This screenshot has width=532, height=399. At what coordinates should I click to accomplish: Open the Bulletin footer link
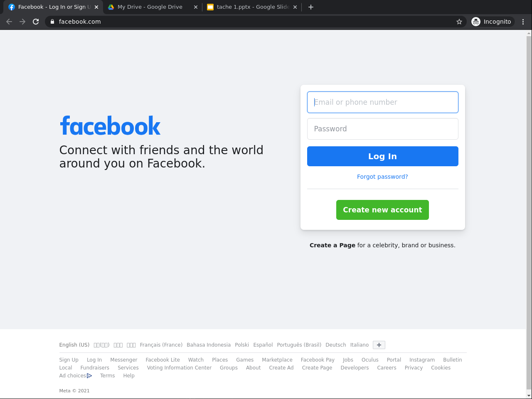(x=453, y=360)
